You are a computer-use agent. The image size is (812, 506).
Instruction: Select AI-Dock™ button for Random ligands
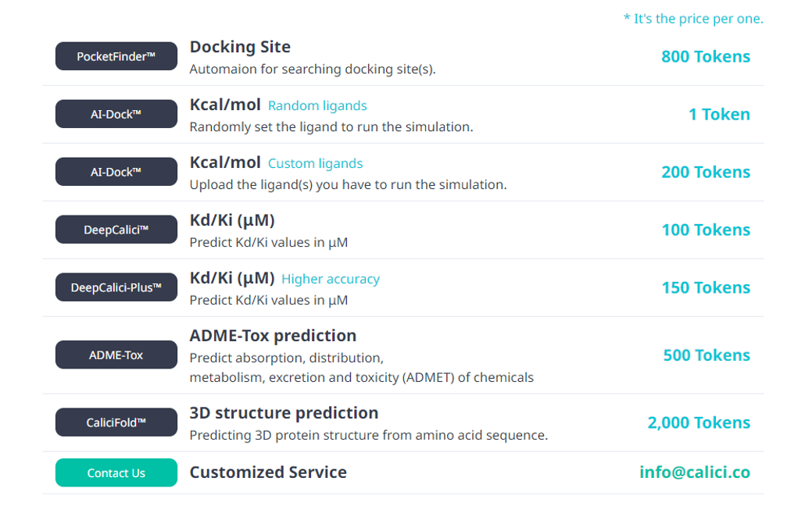click(x=116, y=114)
